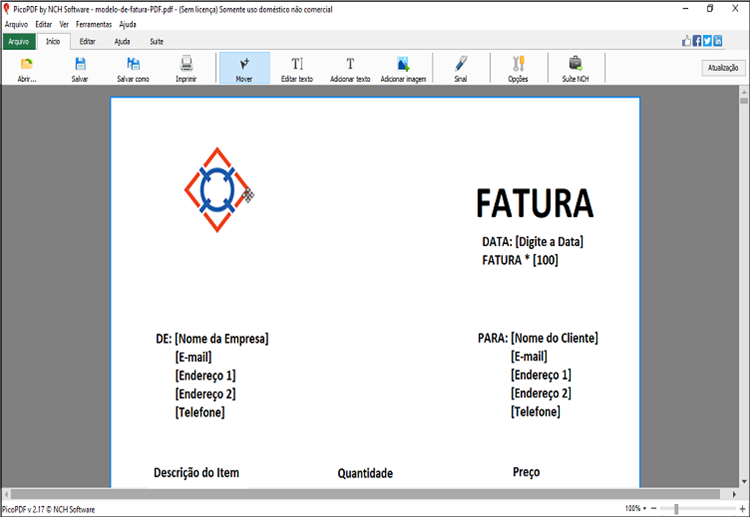
Task: Activate the Editar texto tool
Action: tap(297, 69)
